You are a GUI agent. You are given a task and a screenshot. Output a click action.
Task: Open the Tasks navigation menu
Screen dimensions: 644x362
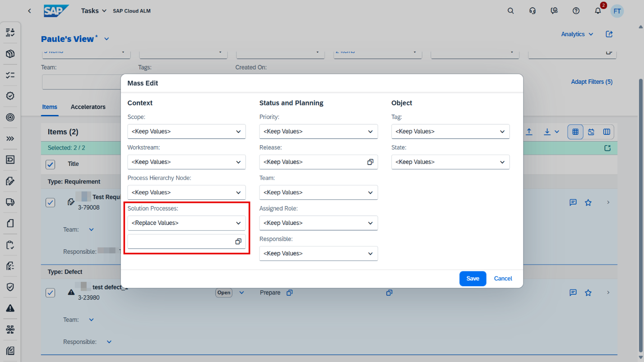93,11
